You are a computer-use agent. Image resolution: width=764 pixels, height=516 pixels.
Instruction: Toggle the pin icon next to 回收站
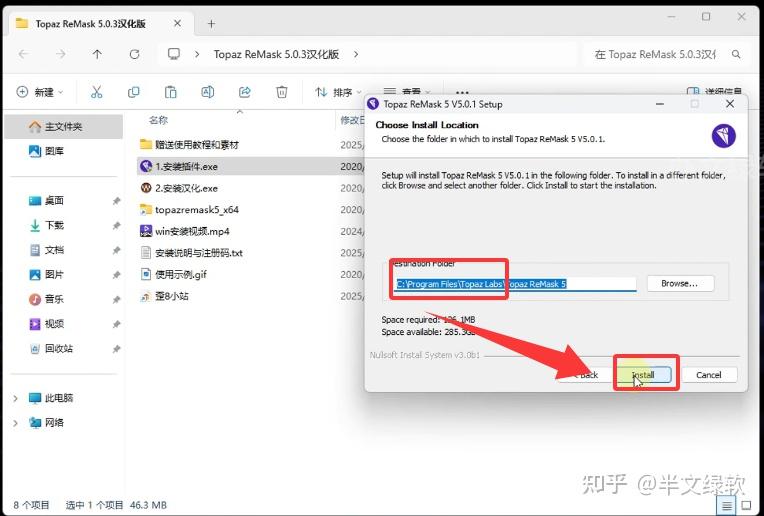point(116,349)
